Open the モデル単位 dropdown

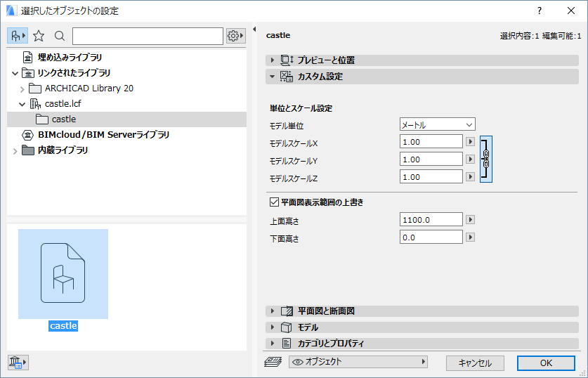point(437,124)
